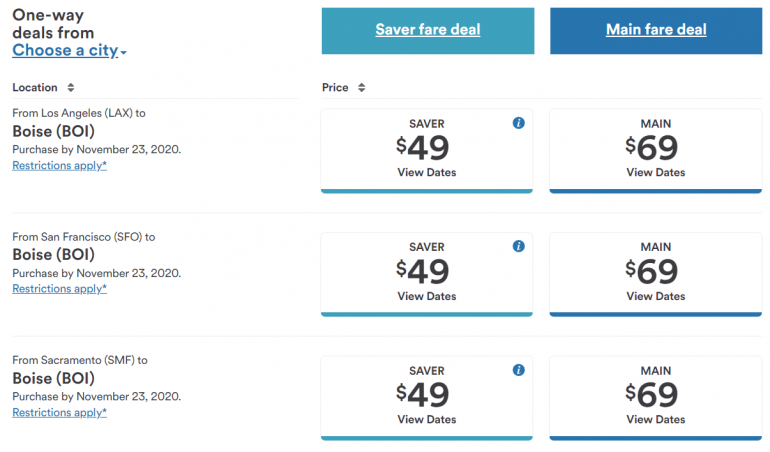The width and height of the screenshot is (770, 452).
Task: View Dates for SFO Saver $49 fare
Action: coord(427,296)
